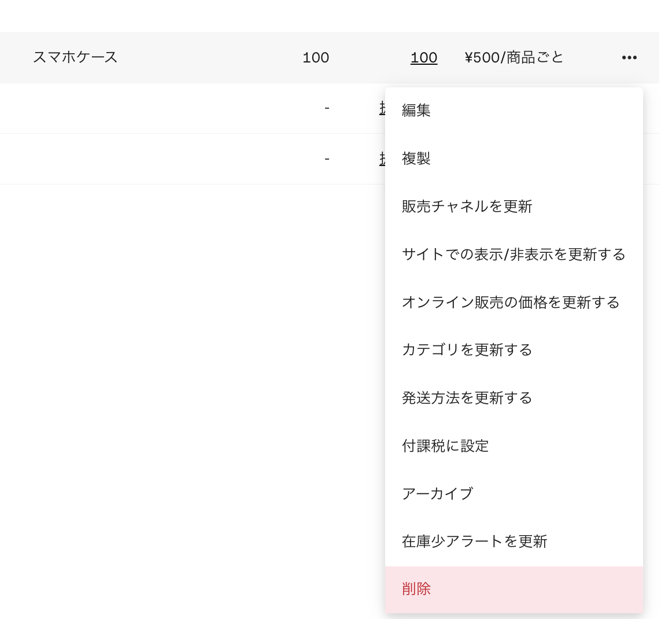Image resolution: width=672 pixels, height=619 pixels.
Task: Select 在庫少アラートを更新
Action: click(x=475, y=541)
